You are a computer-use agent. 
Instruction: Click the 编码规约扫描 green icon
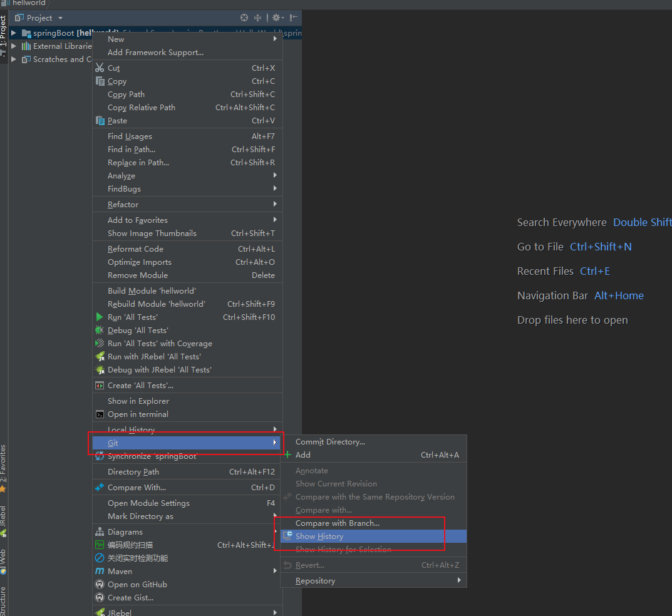tap(100, 545)
